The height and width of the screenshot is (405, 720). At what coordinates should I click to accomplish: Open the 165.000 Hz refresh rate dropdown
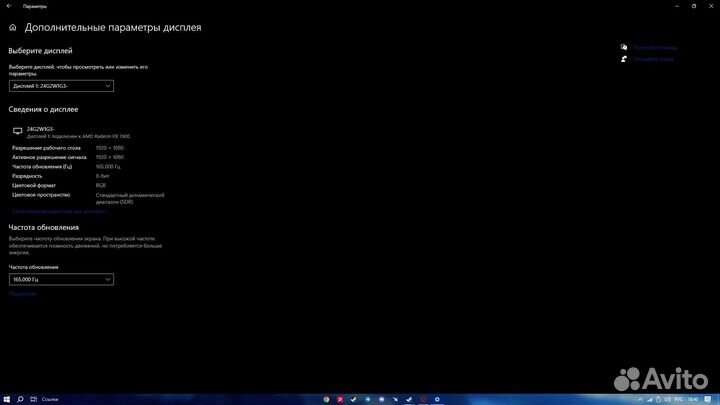tap(61, 280)
